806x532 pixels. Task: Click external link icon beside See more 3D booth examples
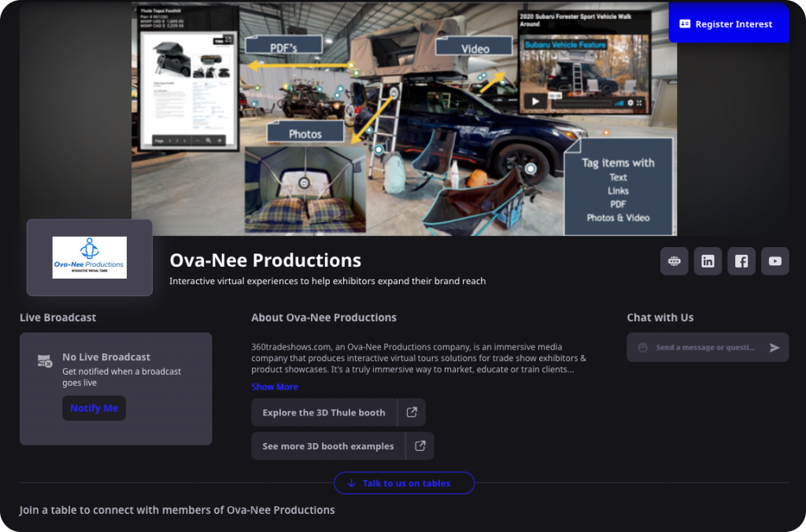pos(420,446)
